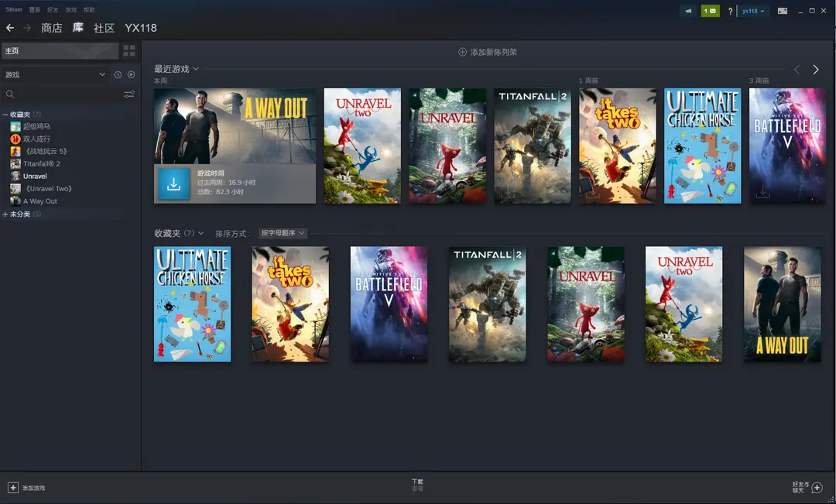The height and width of the screenshot is (504, 836).
Task: Open the 社区 community tab
Action: [104, 28]
